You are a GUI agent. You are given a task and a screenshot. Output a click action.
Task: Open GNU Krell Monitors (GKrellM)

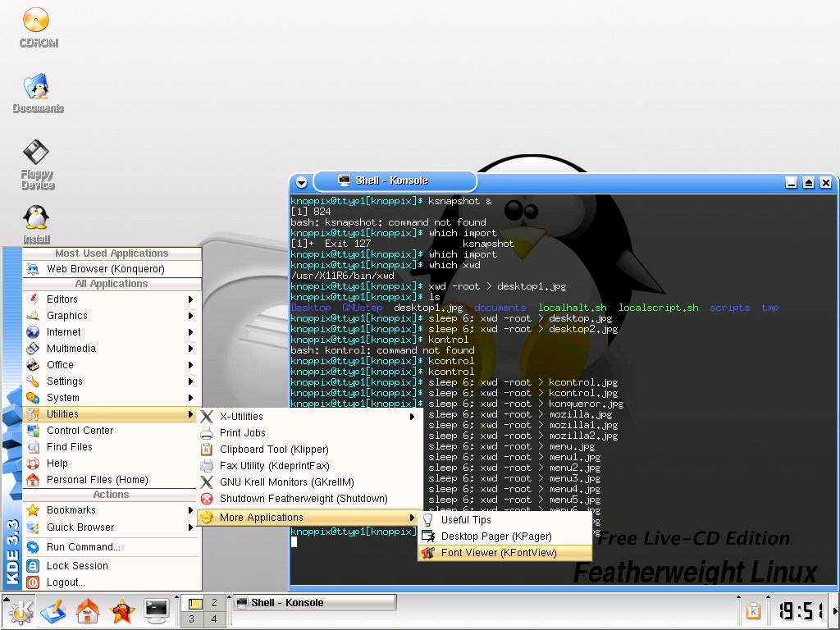pos(308,482)
